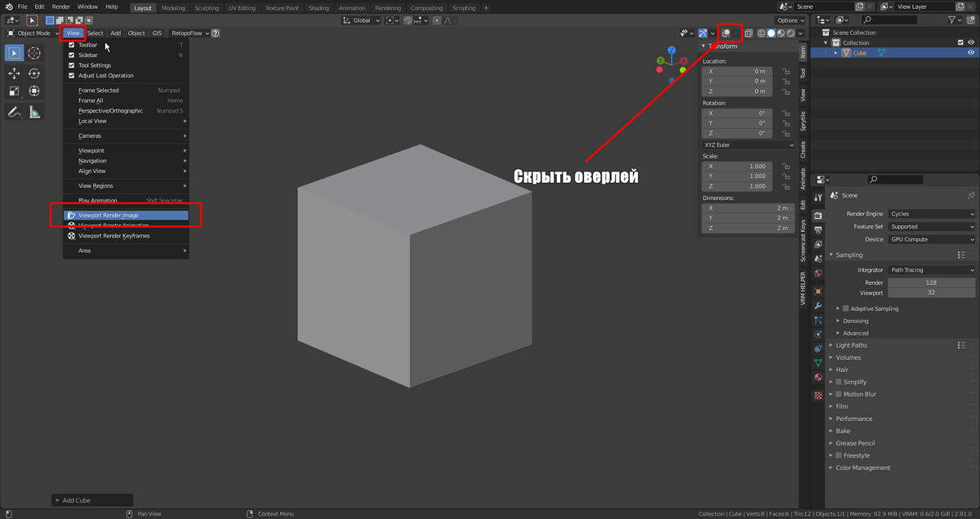Expand the Light Paths panel
980x519 pixels.
[851, 345]
